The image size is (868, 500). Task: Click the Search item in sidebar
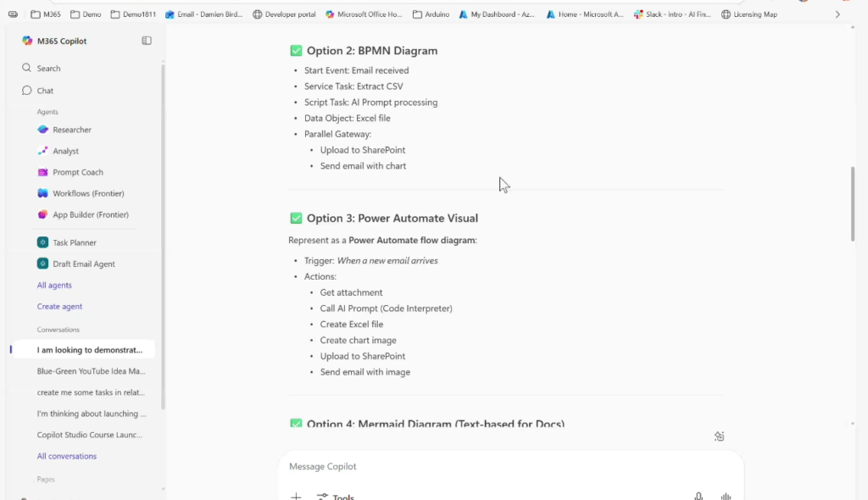(x=48, y=68)
